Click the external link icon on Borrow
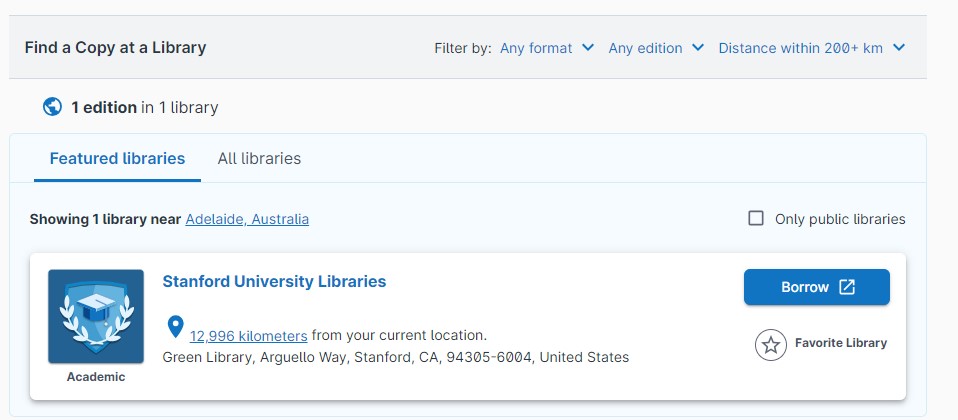Viewport: 958px width, 420px height. pyautogui.click(x=847, y=287)
